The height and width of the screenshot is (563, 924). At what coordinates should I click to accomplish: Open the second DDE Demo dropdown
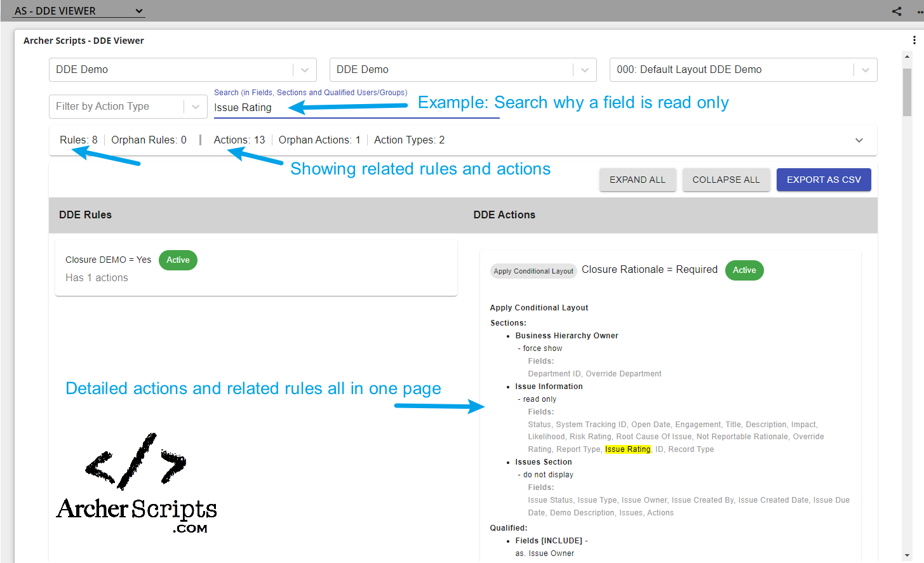click(585, 70)
